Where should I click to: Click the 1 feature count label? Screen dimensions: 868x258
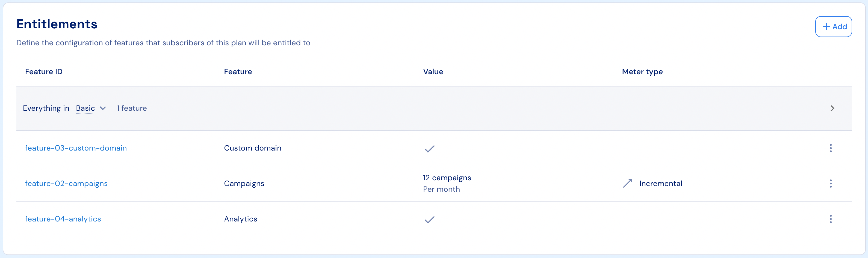[x=132, y=108]
